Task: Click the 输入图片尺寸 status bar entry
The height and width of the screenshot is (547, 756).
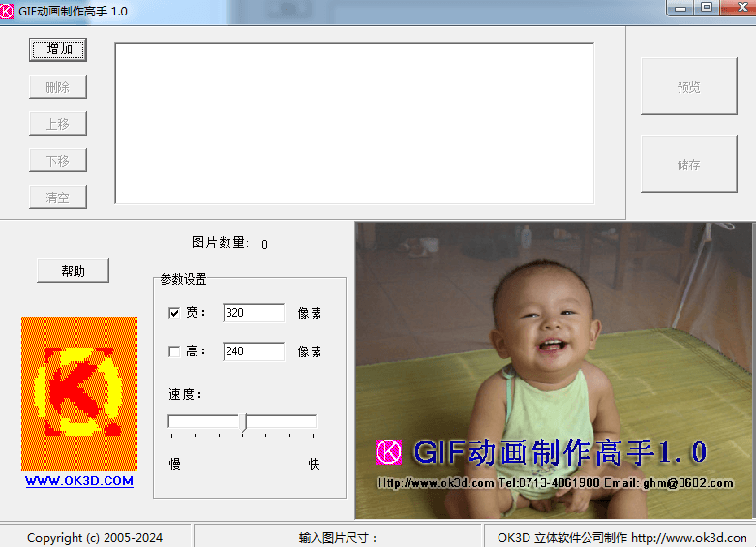Action: [x=338, y=538]
